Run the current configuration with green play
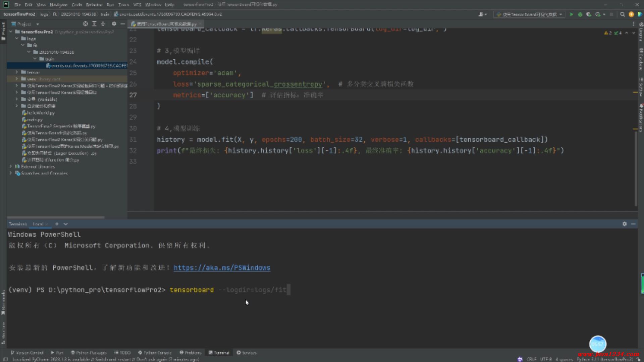This screenshot has height=362, width=644. 571,14
